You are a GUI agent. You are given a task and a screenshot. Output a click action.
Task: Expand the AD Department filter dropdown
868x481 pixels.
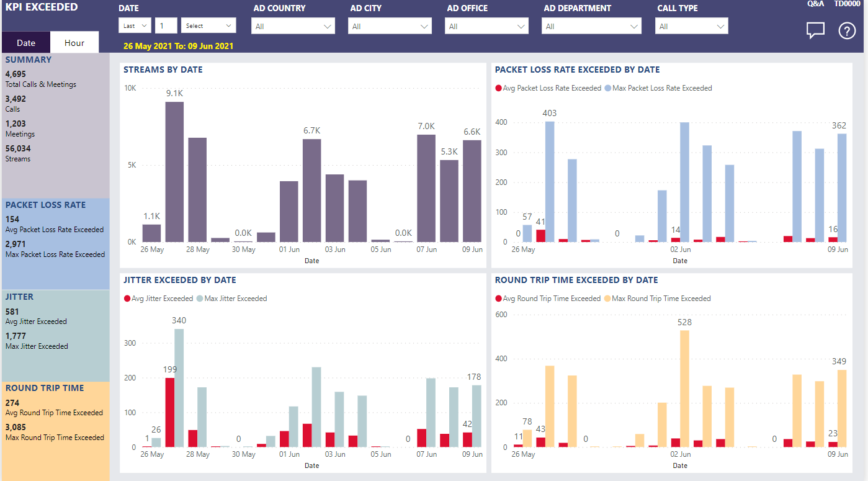pos(591,26)
